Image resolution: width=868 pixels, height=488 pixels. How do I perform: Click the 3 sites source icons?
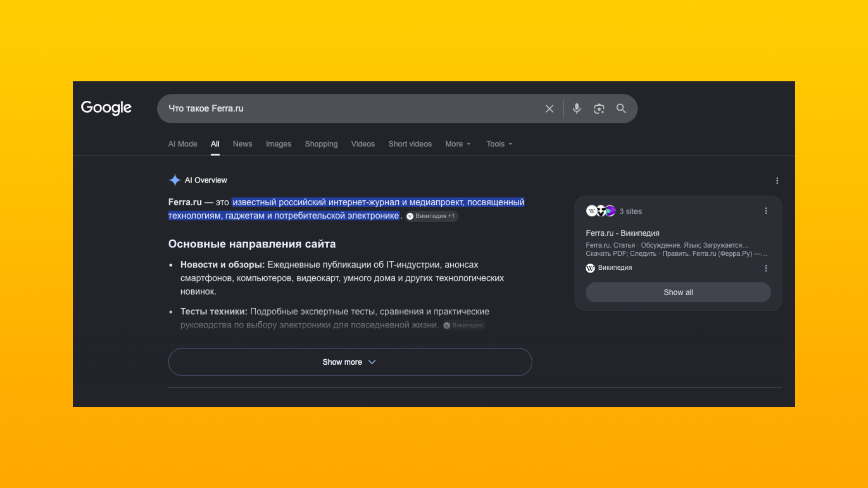pyautogui.click(x=601, y=211)
